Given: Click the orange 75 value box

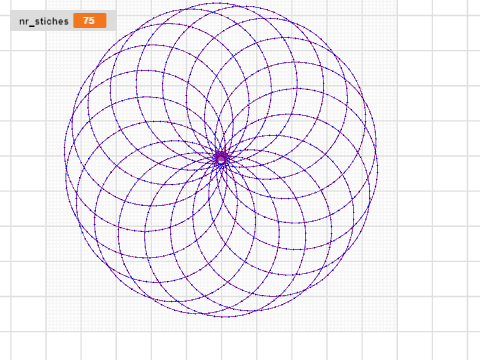Looking at the screenshot, I should 90,21.
